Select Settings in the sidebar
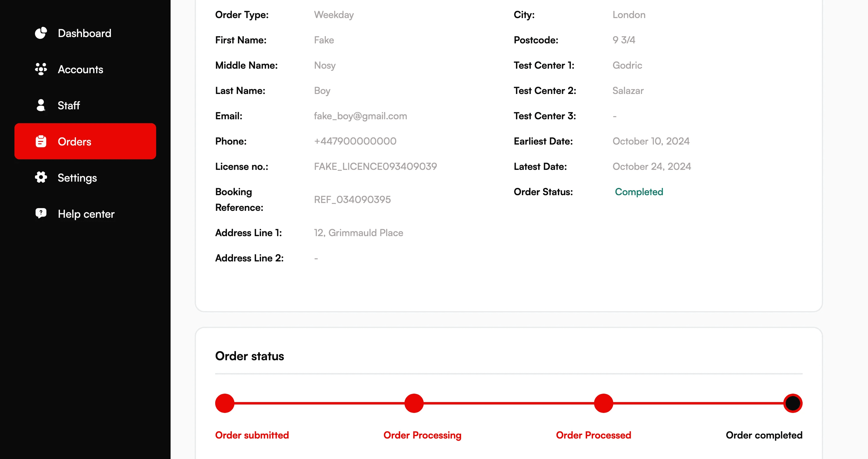 (77, 177)
